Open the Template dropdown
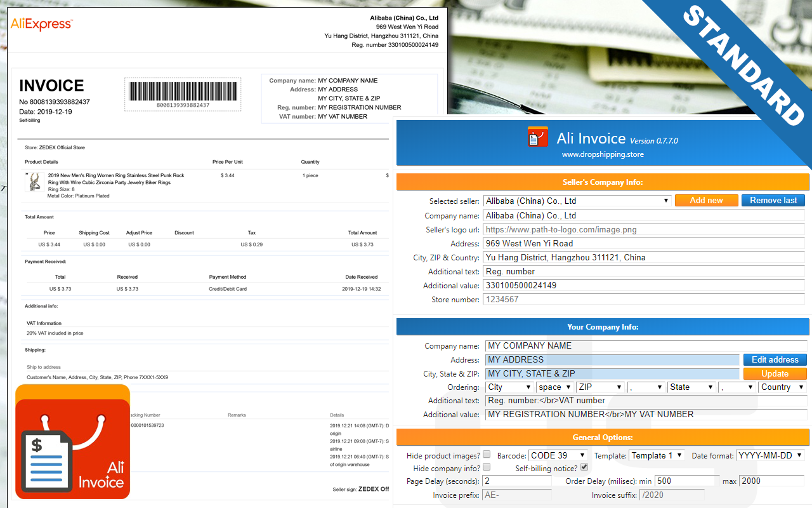The height and width of the screenshot is (508, 812). 657,454
